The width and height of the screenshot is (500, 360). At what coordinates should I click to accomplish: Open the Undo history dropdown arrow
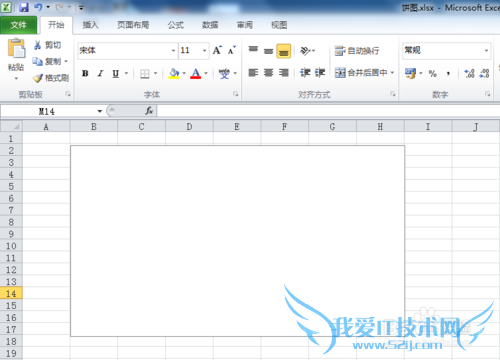click(48, 7)
